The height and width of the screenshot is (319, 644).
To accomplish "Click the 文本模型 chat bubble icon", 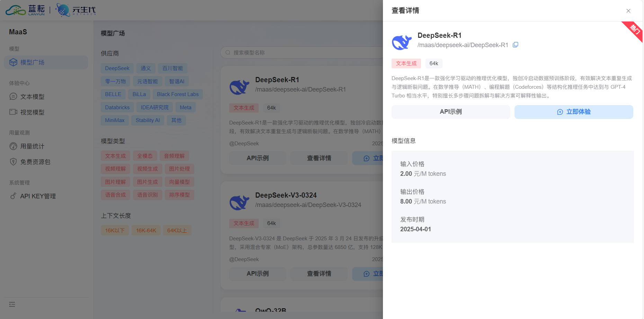I will [x=13, y=96].
